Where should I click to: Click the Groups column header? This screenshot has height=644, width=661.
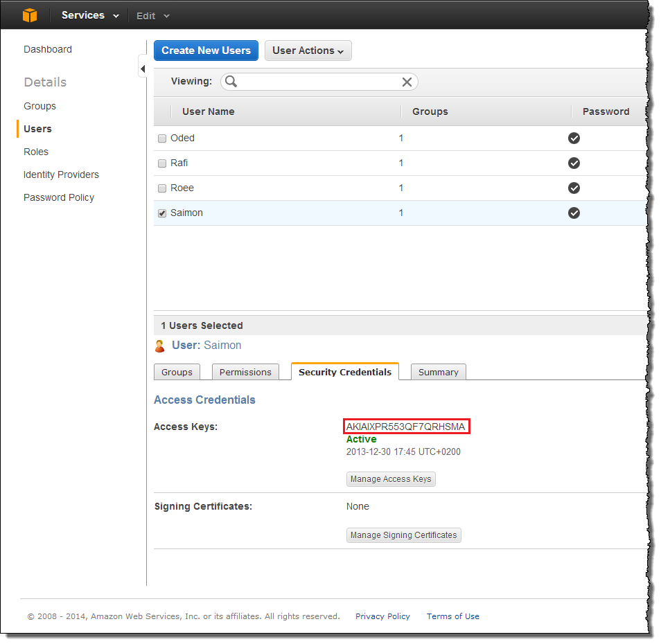tap(430, 111)
